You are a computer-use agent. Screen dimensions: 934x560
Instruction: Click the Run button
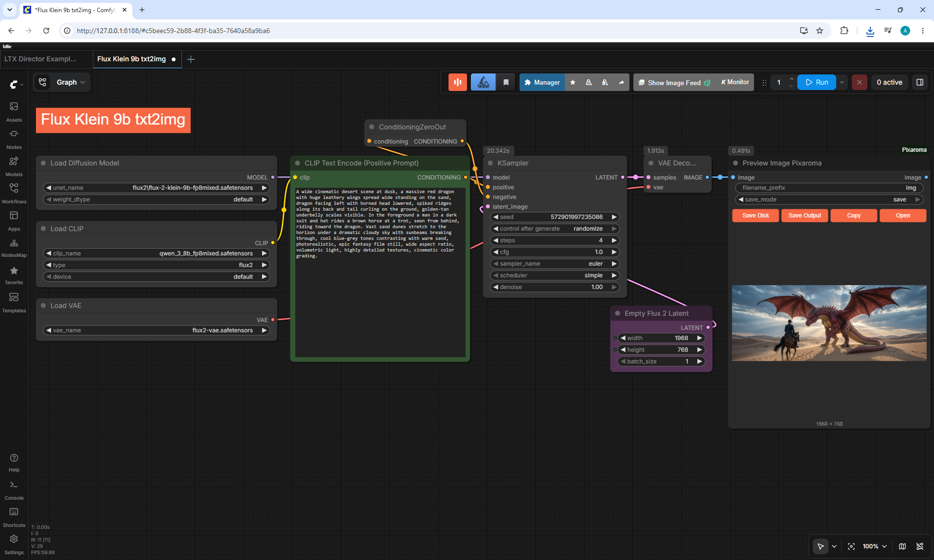pyautogui.click(x=816, y=82)
